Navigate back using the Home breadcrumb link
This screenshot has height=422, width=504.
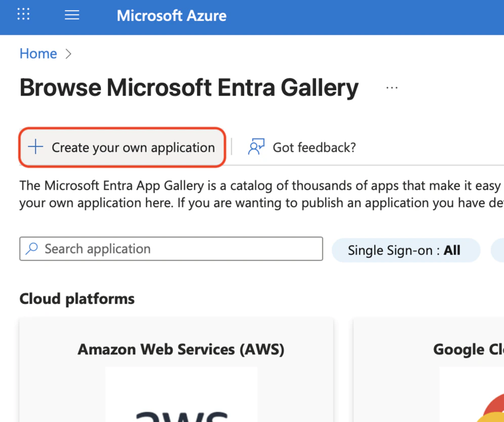point(38,54)
